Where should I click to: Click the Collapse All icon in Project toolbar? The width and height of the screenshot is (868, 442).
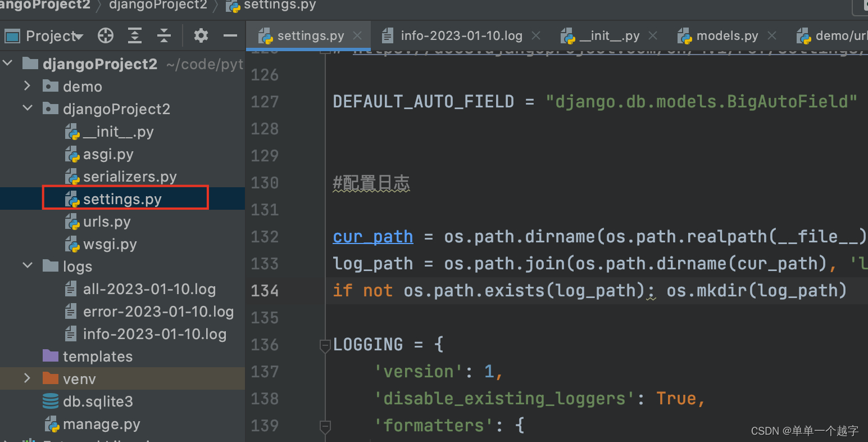(x=164, y=36)
